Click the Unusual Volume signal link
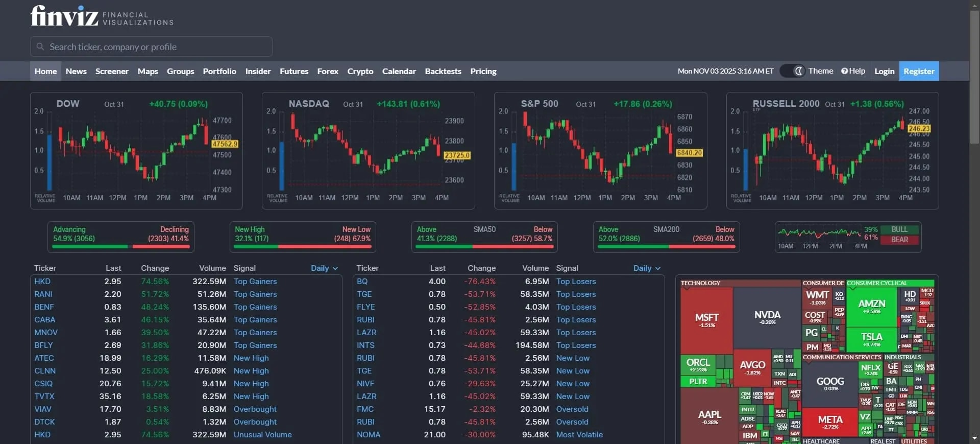 263,435
